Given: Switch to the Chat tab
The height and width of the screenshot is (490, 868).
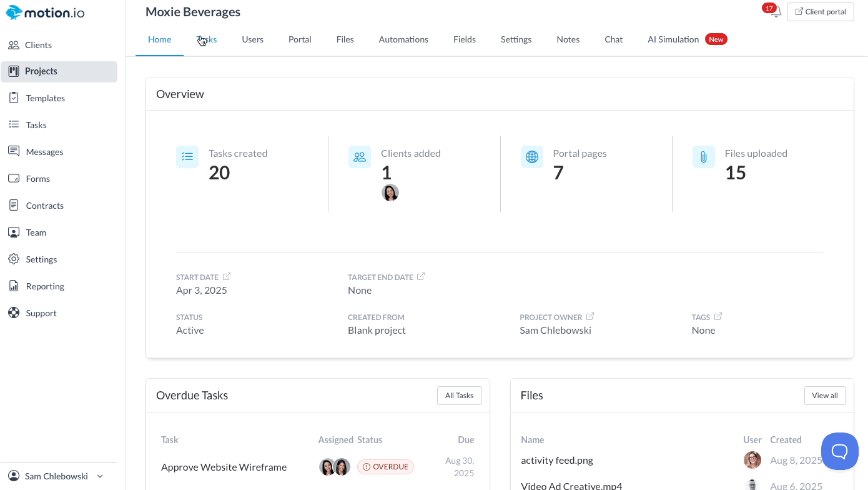Looking at the screenshot, I should pyautogui.click(x=614, y=39).
